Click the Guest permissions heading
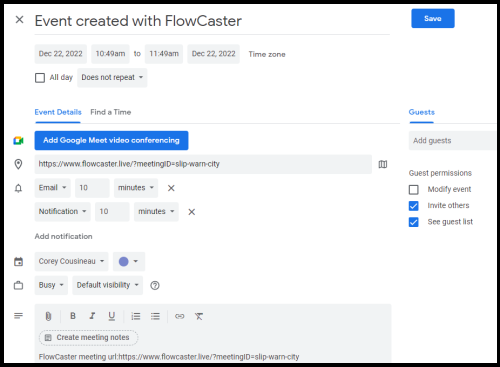Screen dimensions: 500x367 click(x=440, y=173)
